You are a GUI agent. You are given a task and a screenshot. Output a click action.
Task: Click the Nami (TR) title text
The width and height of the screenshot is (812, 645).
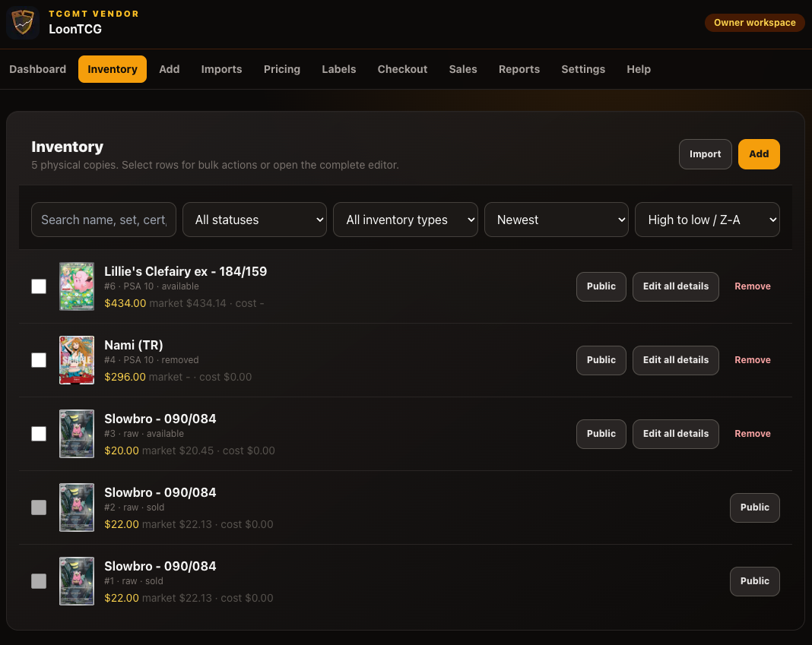134,345
